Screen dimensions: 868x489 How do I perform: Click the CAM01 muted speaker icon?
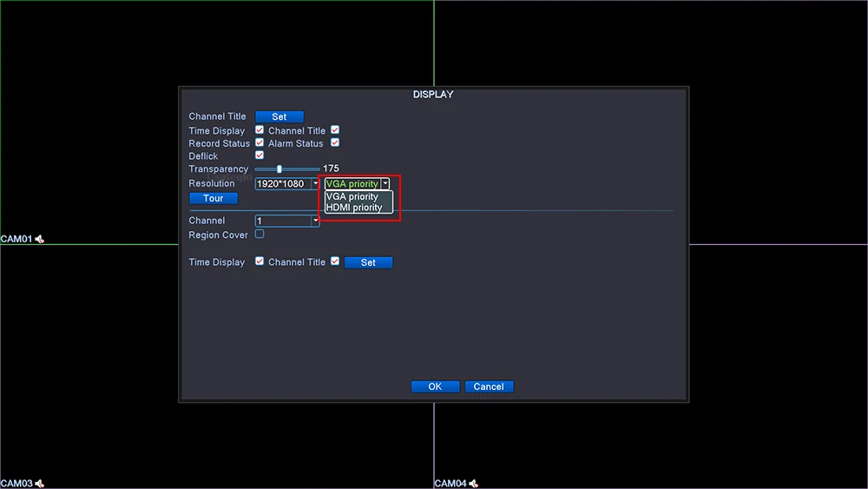39,239
